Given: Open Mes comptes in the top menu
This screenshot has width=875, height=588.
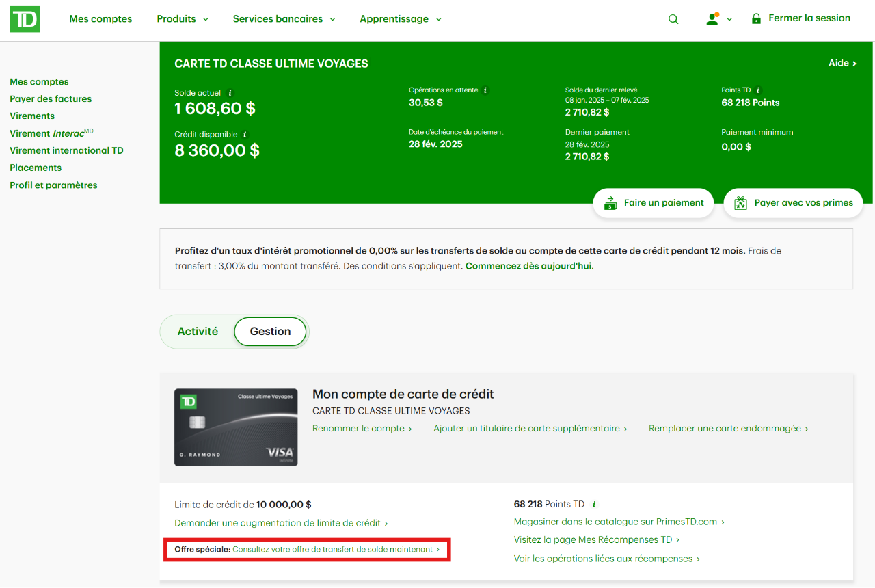Looking at the screenshot, I should click(x=100, y=18).
